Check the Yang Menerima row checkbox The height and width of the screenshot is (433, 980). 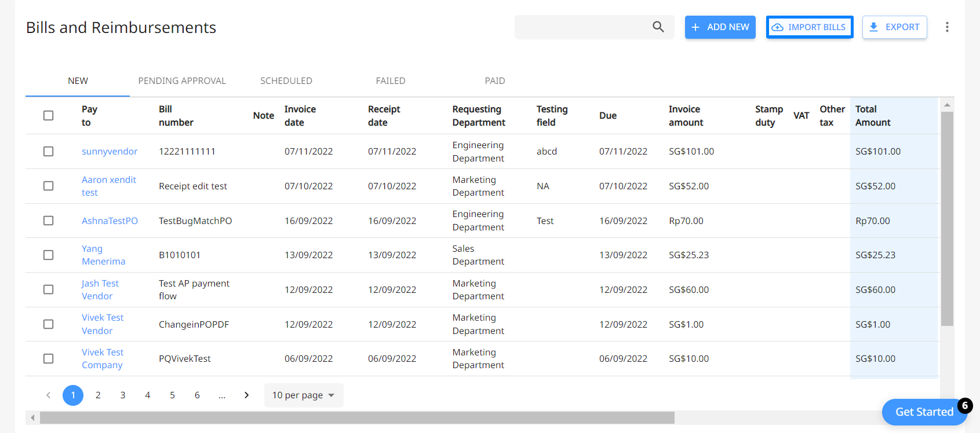(x=49, y=255)
